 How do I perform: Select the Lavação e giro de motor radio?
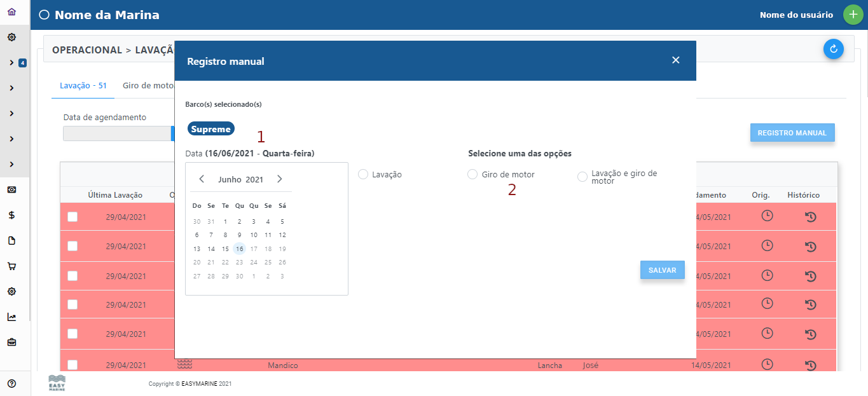582,177
